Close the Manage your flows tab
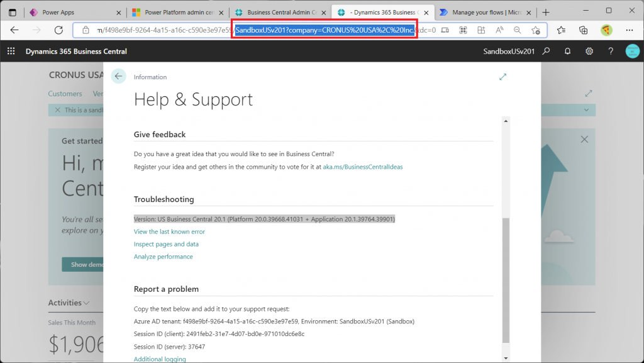The image size is (644, 363). pos(528,13)
